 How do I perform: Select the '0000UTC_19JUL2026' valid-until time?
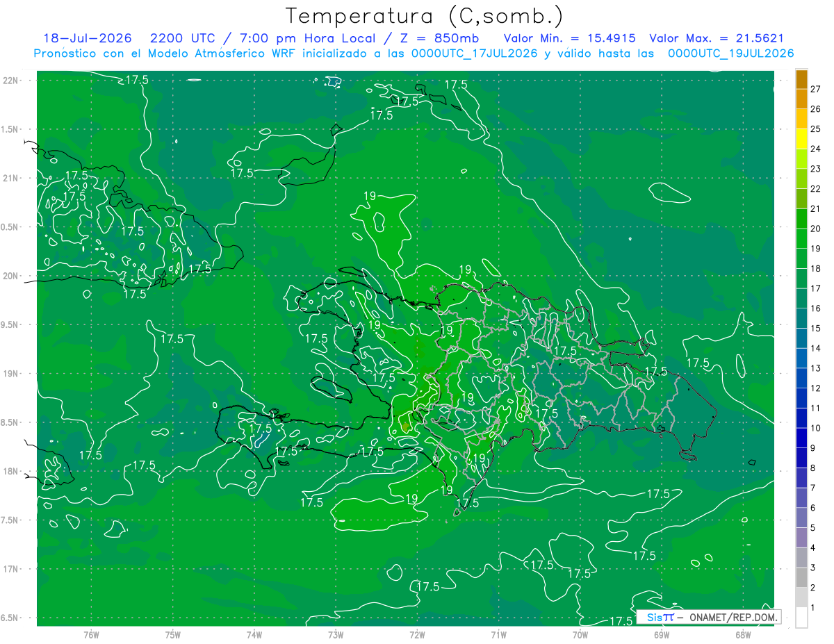pos(731,53)
